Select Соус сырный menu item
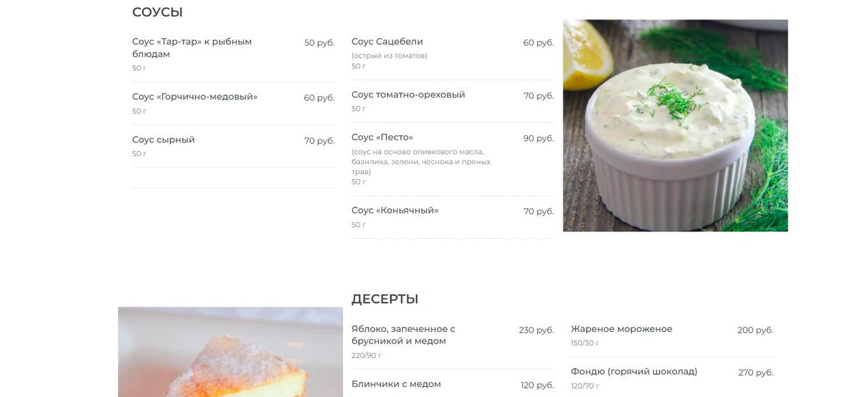Viewport: 868px width, 397px height. point(233,146)
